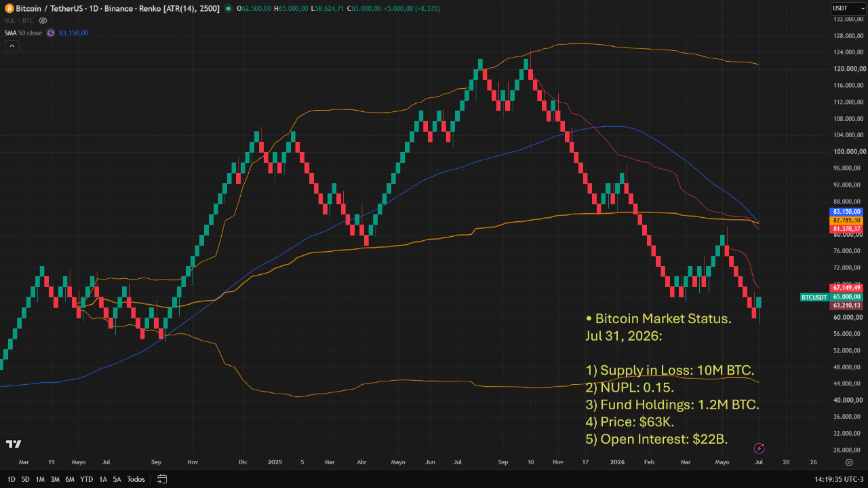Select the Todos time range

pos(136,479)
